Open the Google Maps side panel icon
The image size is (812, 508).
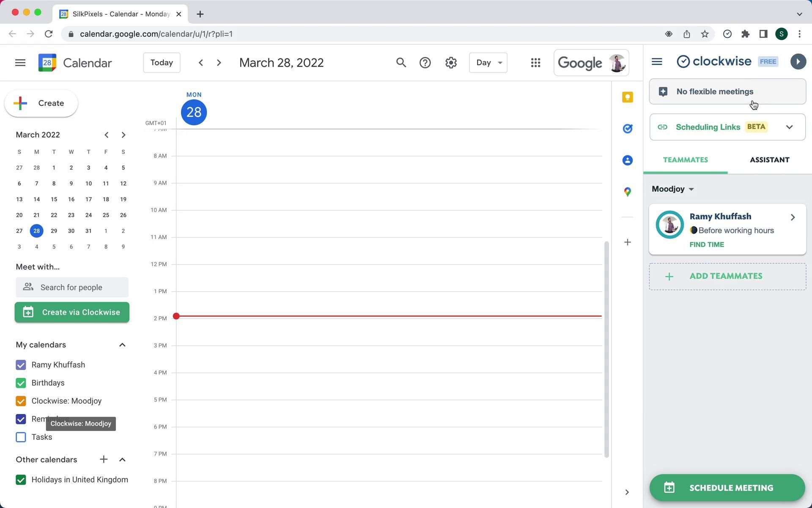pos(628,192)
